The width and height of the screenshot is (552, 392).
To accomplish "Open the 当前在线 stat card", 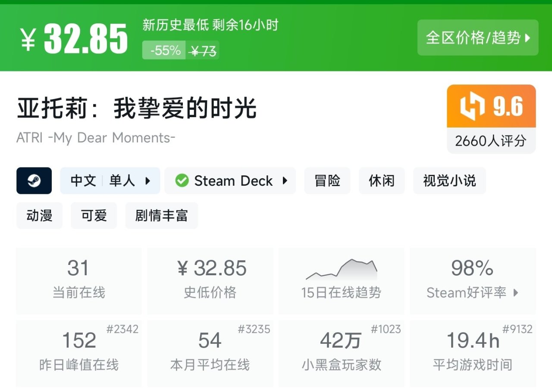I will click(x=78, y=280).
